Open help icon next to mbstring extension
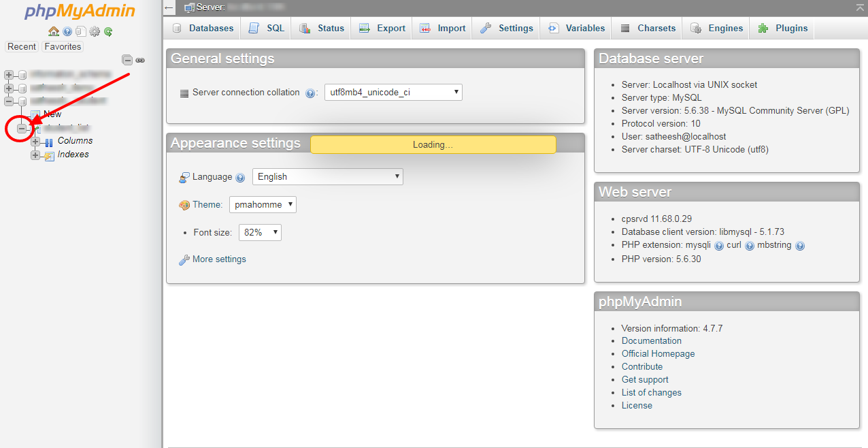 [800, 246]
